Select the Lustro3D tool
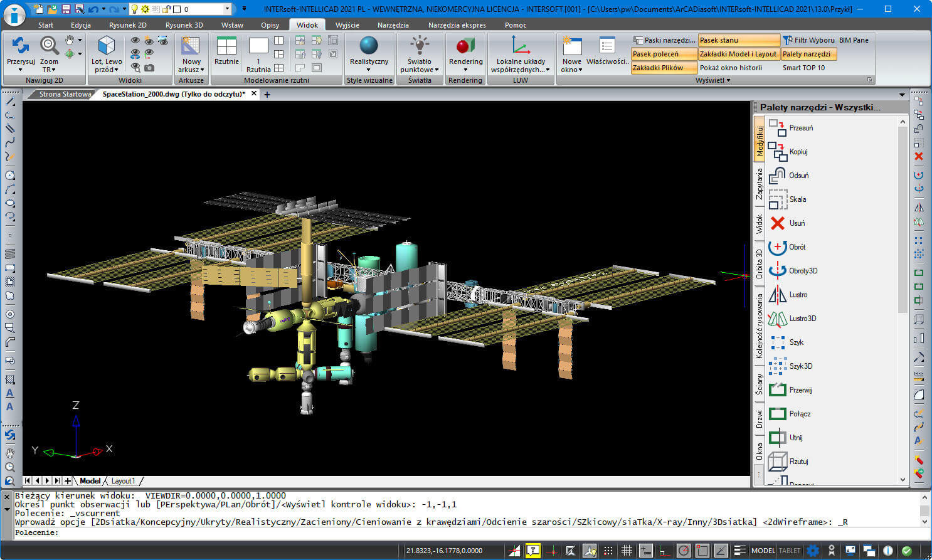 [x=793, y=319]
